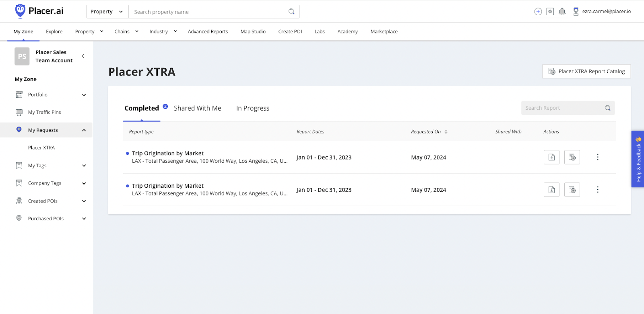The image size is (644, 314).
Task: Open My Traffic Pins in the sidebar
Action: click(x=45, y=112)
